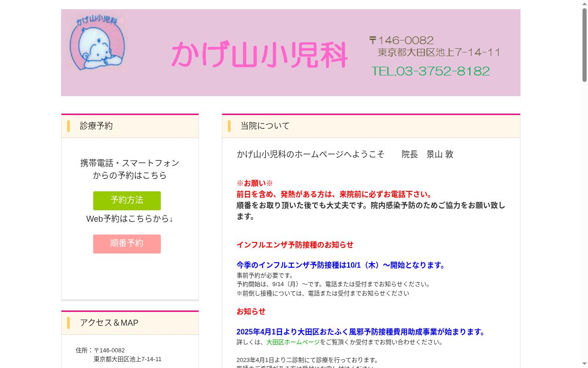Click the 2023年4月1日より二診制 line
Image resolution: width=588 pixels, height=368 pixels.
click(308, 360)
